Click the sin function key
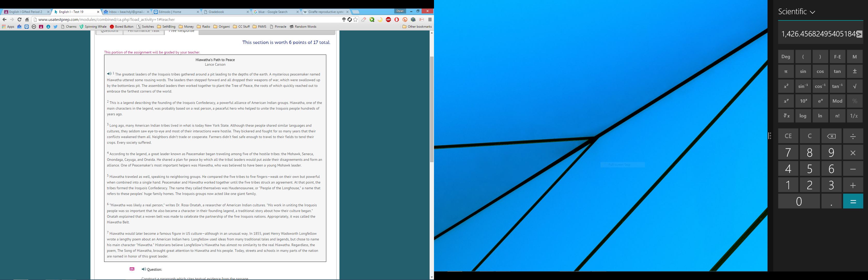 coord(803,72)
